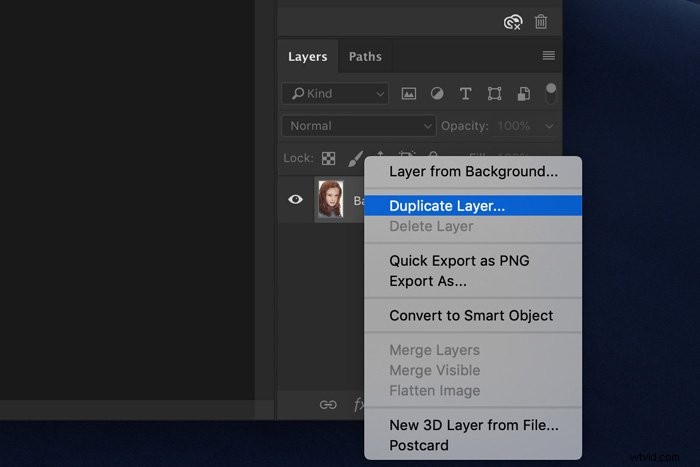This screenshot has width=700, height=467.
Task: Filter layers by pixel layer icon
Action: [408, 93]
